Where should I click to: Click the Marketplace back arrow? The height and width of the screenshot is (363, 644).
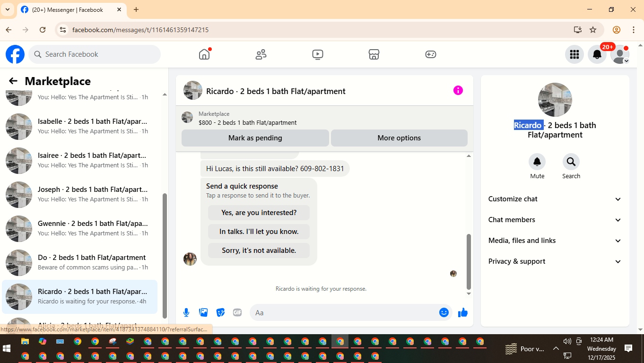pyautogui.click(x=13, y=81)
